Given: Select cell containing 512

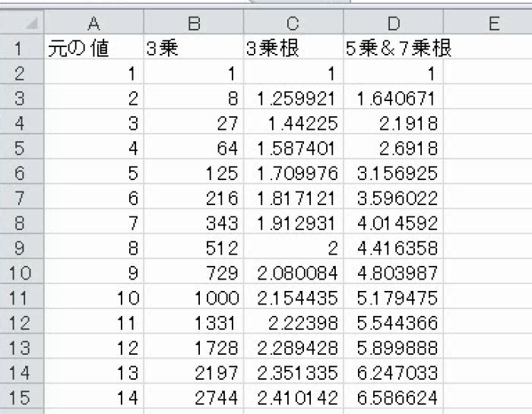Looking at the screenshot, I should (193, 246).
